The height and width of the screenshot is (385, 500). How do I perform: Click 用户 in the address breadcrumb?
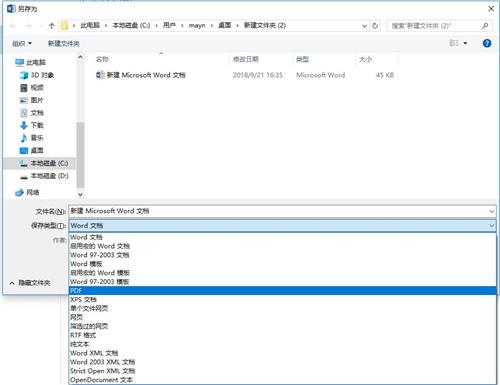(x=169, y=25)
